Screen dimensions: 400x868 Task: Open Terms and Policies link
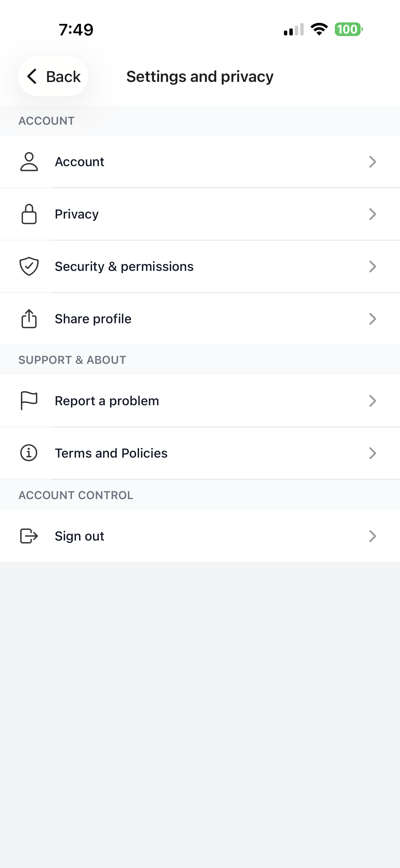click(111, 453)
